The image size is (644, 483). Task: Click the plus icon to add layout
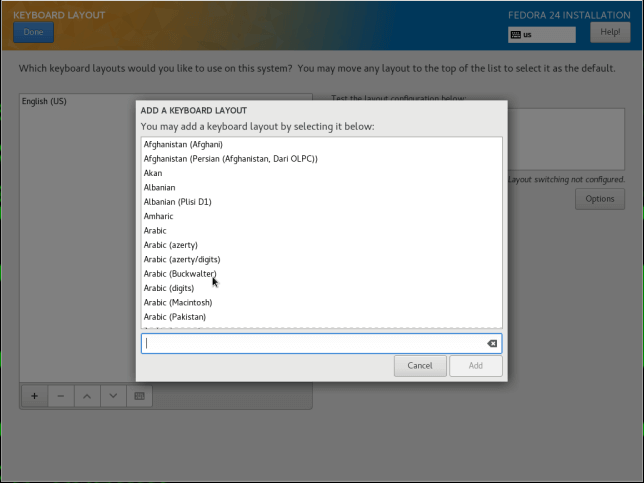pos(34,396)
